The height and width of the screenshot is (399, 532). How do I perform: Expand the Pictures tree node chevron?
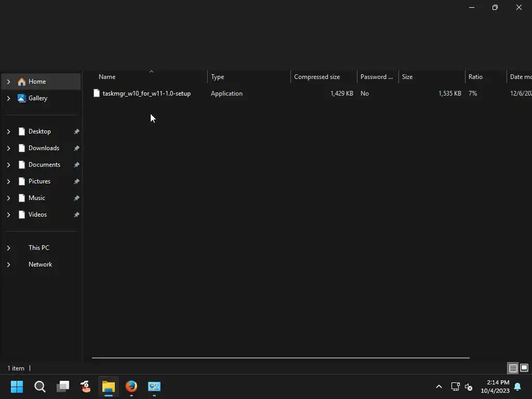pyautogui.click(x=8, y=181)
